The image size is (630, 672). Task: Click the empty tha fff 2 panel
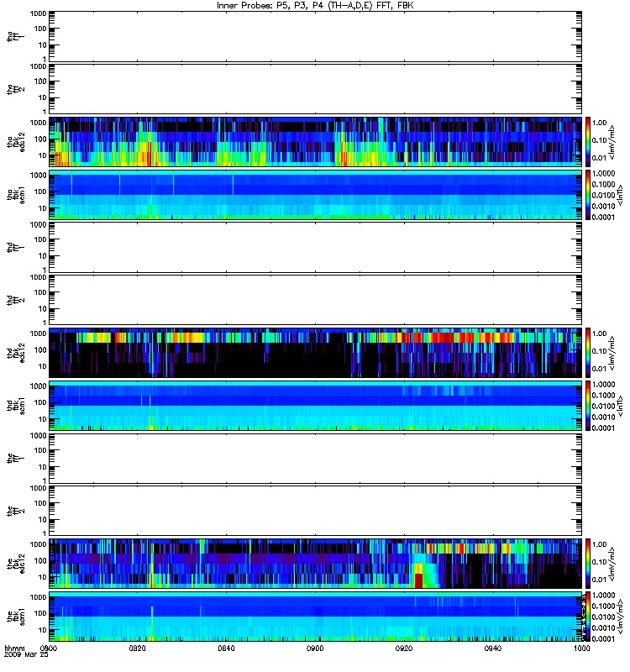click(x=315, y=89)
